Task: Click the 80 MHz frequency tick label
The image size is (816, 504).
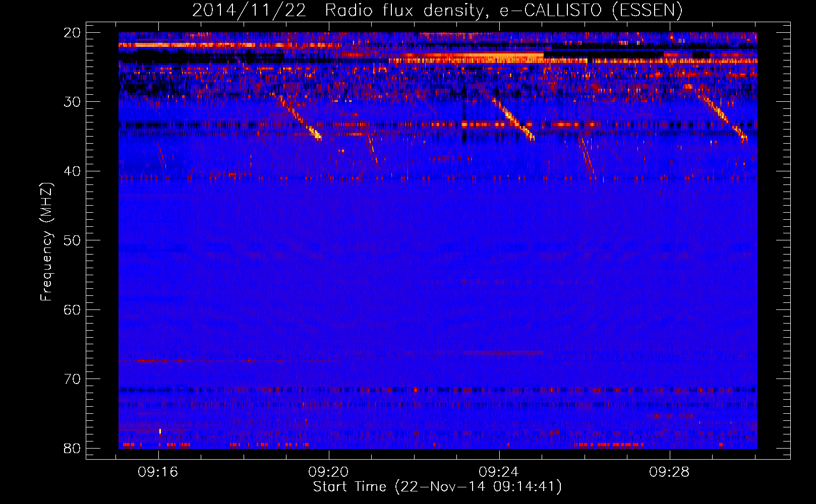Action: (72, 448)
